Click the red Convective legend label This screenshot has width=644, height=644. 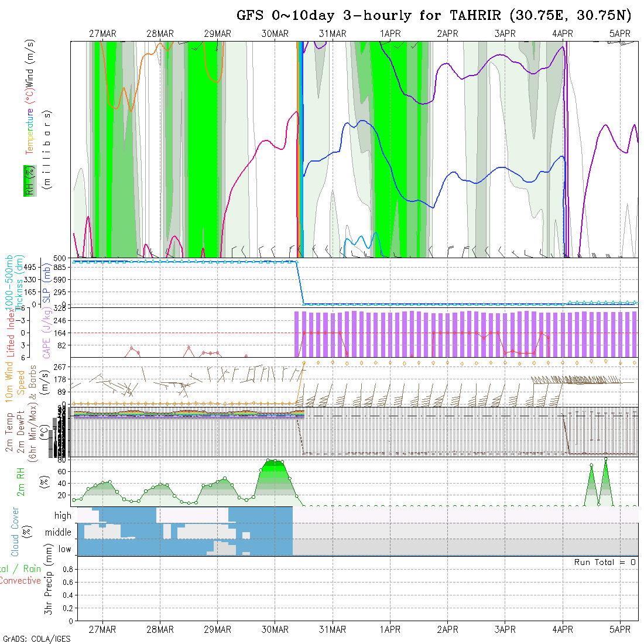coord(20,581)
